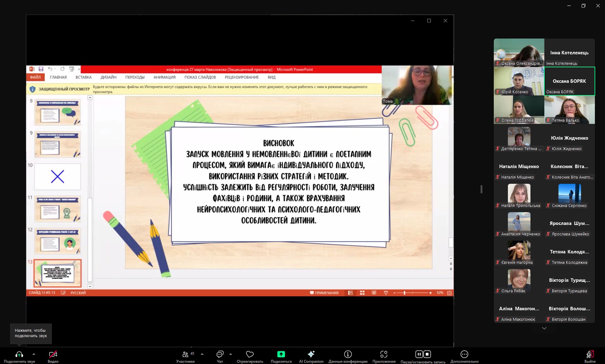Pause the meeting recording
The height and width of the screenshot is (364, 605).
[x=419, y=354]
